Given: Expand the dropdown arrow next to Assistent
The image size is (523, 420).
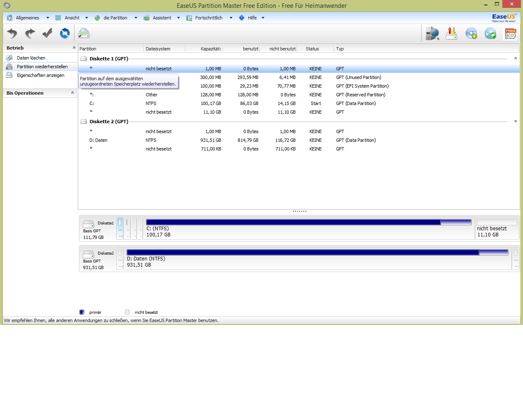Looking at the screenshot, I should point(178,18).
